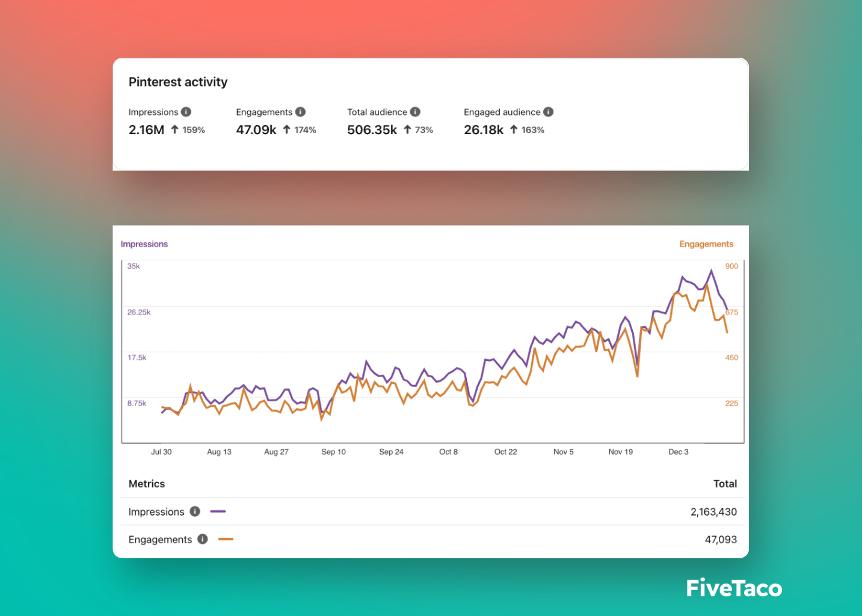
Task: Click the 225 right axis tick
Action: (731, 403)
